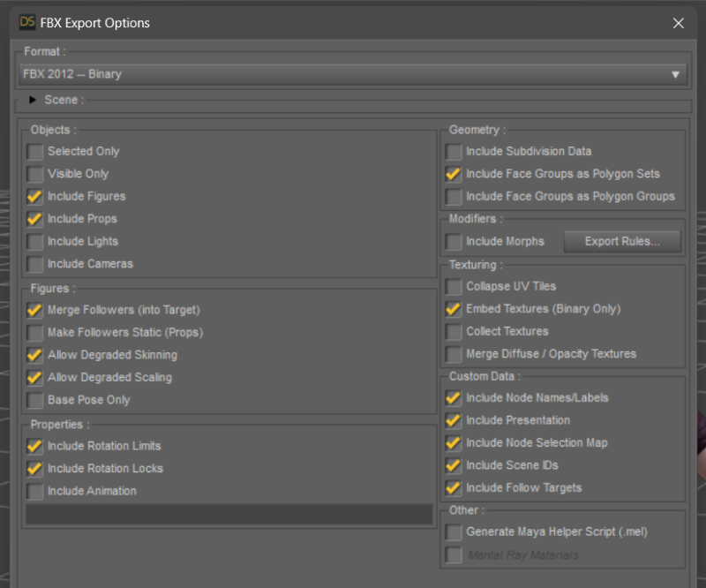Image resolution: width=706 pixels, height=588 pixels.
Task: Open the Format dropdown FBX 2012 -- Binary
Action: 353,74
